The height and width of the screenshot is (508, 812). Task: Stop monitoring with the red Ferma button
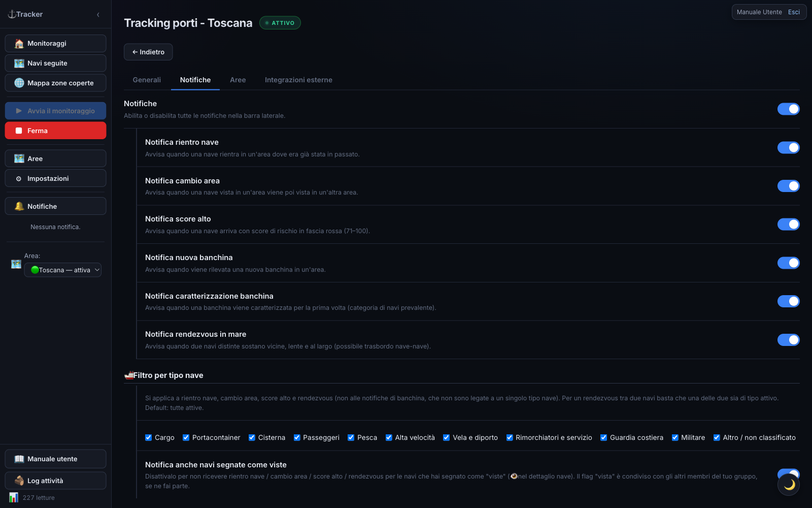(x=55, y=131)
